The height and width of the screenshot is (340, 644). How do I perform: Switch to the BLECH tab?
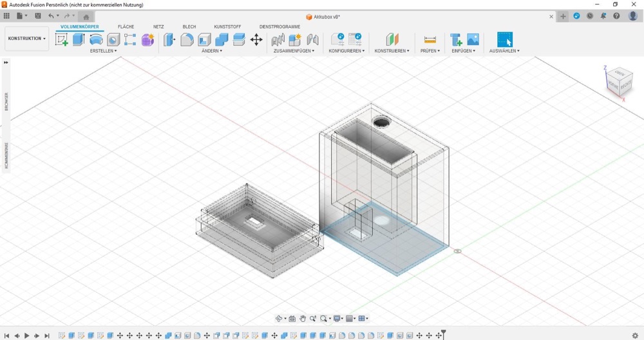click(x=189, y=26)
